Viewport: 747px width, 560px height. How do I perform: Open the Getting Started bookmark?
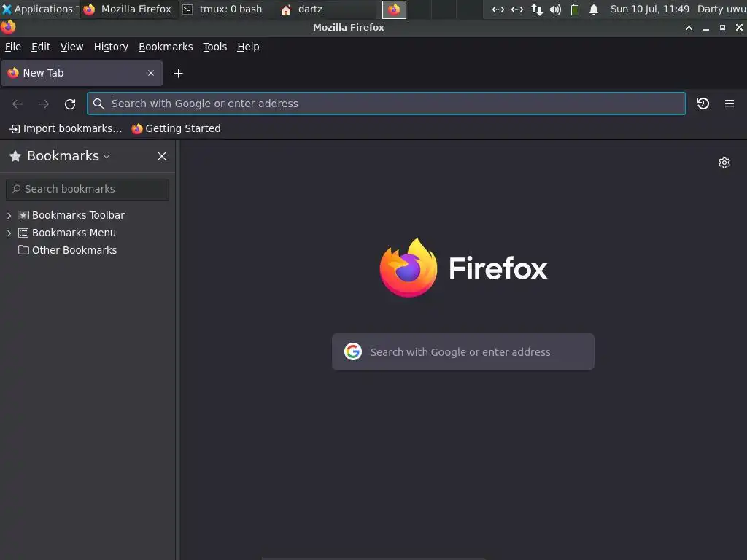coord(176,128)
